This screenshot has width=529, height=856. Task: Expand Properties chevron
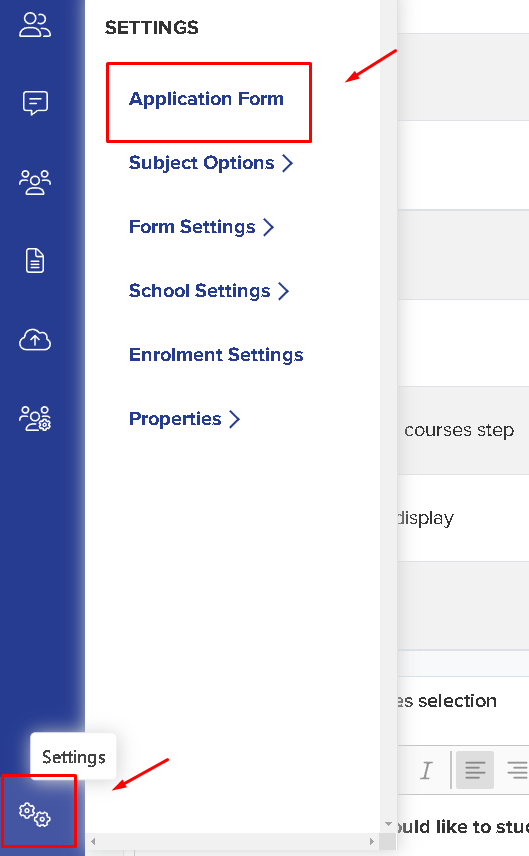click(x=234, y=419)
